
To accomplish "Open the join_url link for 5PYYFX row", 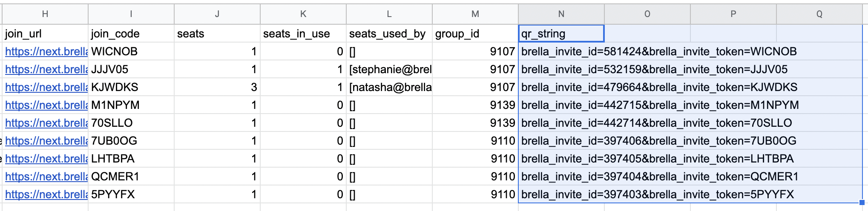I will (46, 194).
